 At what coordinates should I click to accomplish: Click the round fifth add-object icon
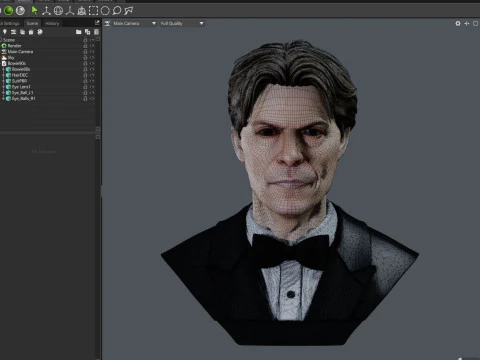point(40,32)
